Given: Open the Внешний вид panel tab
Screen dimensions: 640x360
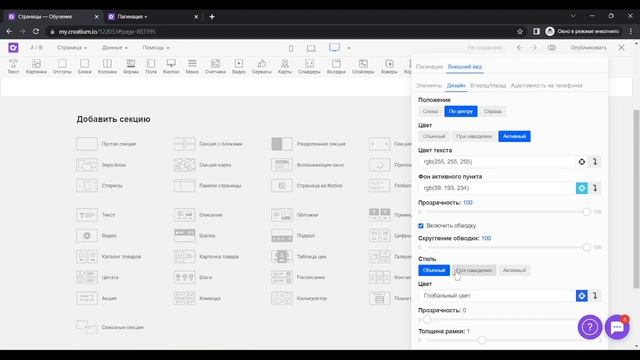Looking at the screenshot, I should point(465,67).
